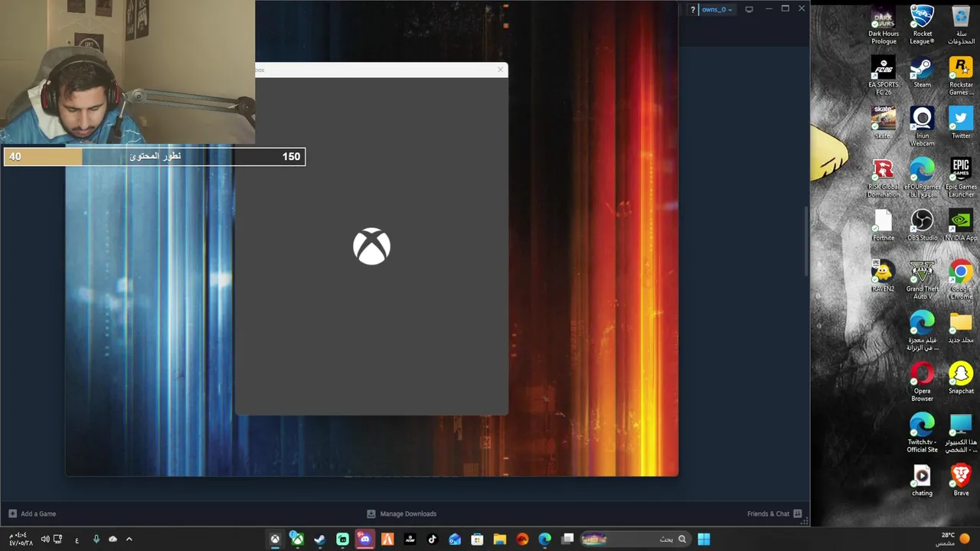The image size is (980, 551).
Task: Open the chating media file icon
Action: click(922, 481)
